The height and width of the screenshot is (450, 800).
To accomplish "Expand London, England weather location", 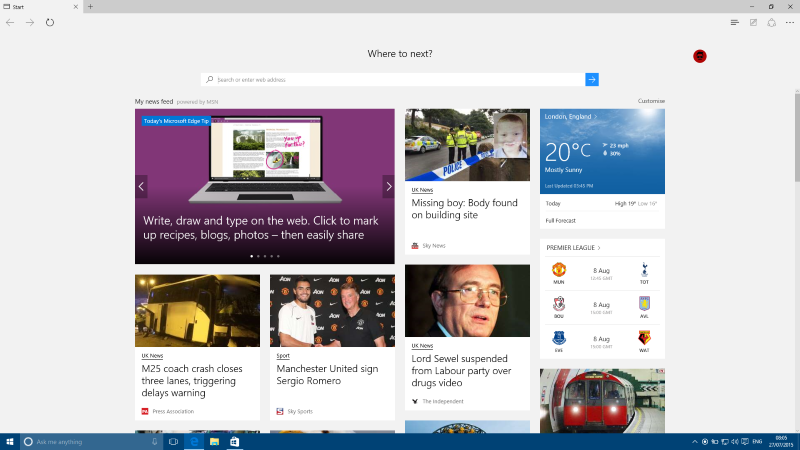I will tap(570, 117).
